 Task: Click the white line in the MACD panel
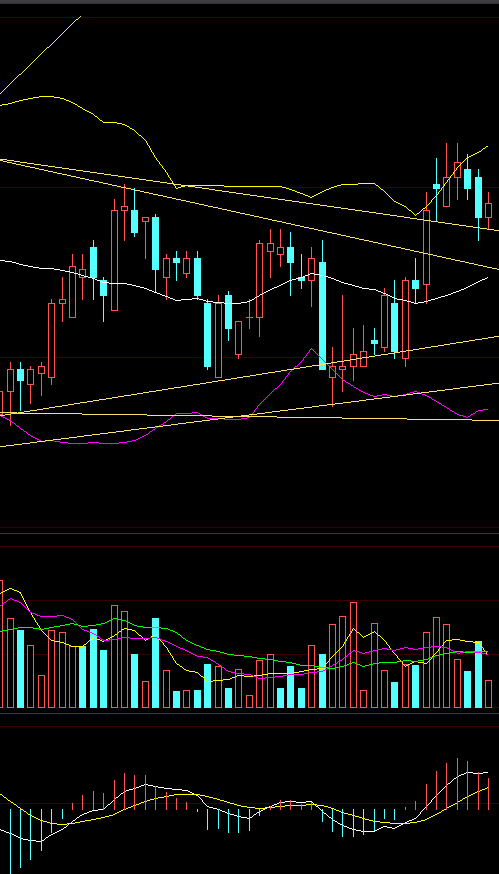167,789
